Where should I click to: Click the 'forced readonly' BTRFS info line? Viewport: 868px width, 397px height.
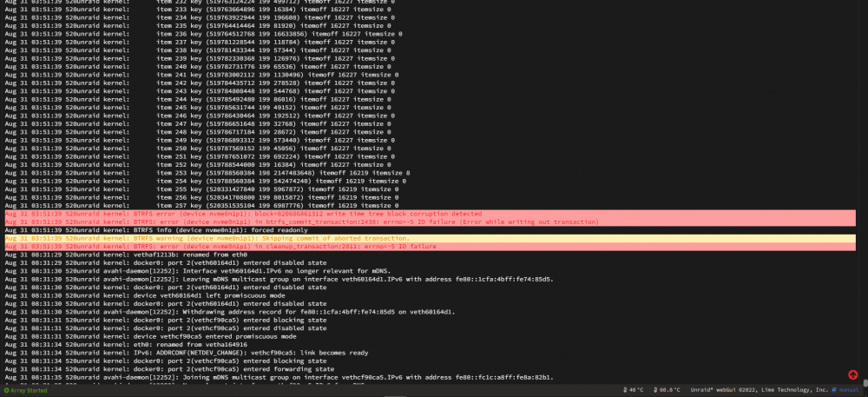coord(156,230)
